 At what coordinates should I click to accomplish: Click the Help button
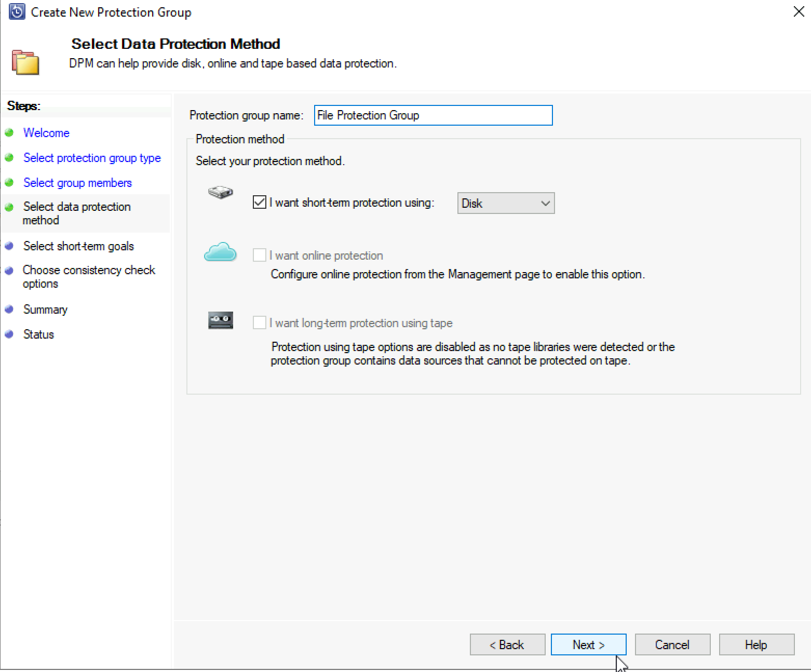tap(756, 644)
